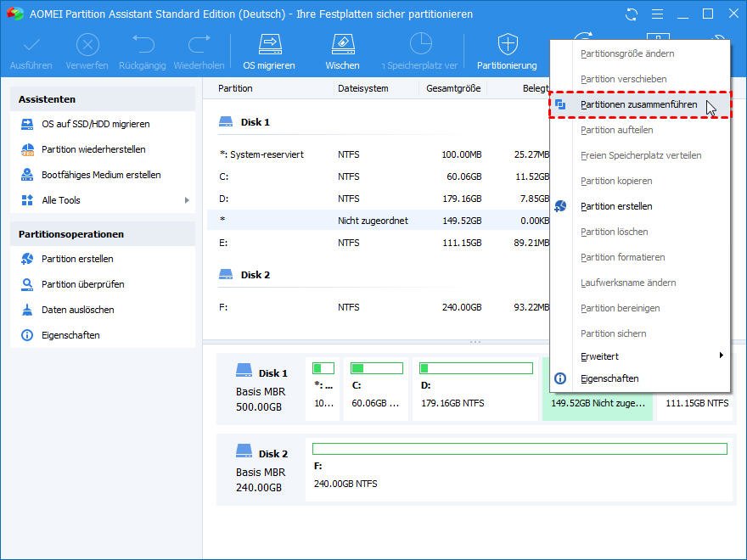Image resolution: width=747 pixels, height=560 pixels.
Task: Select the D: partition block in disk map
Action: (x=475, y=389)
